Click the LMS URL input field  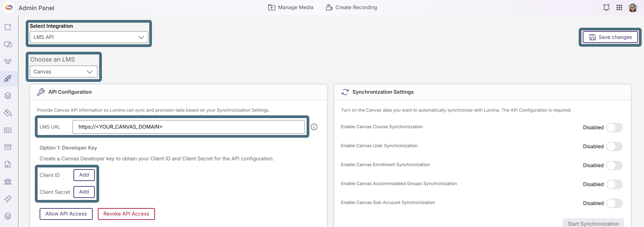pos(188,127)
